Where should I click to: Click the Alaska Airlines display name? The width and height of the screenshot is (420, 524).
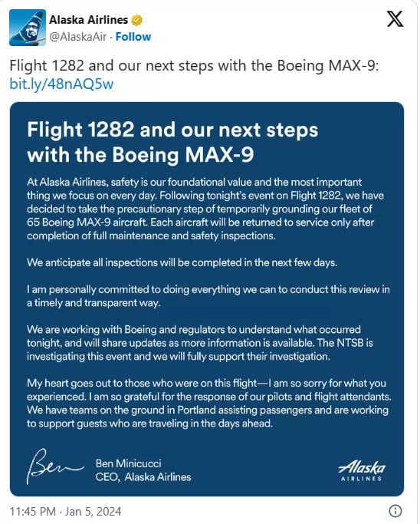coord(89,20)
